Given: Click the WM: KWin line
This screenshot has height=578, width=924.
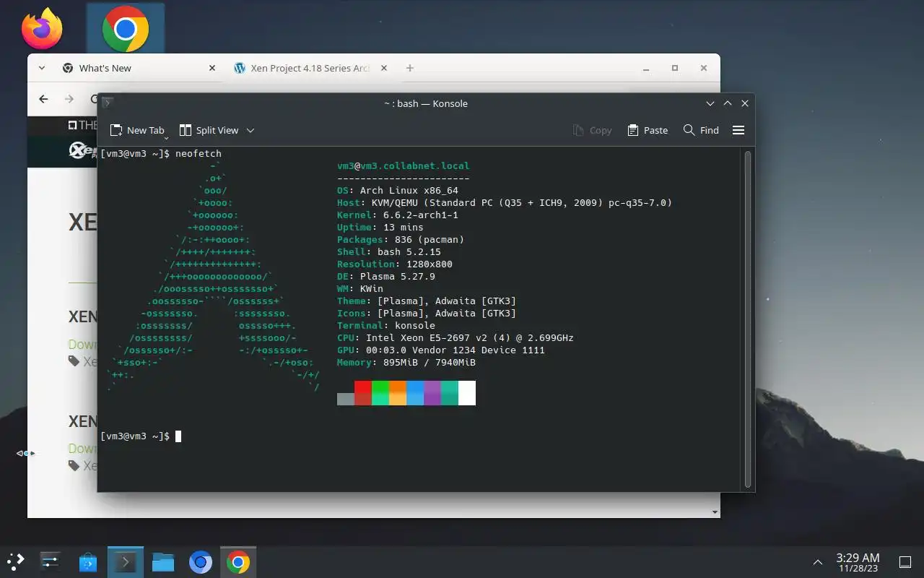Looking at the screenshot, I should point(360,289).
